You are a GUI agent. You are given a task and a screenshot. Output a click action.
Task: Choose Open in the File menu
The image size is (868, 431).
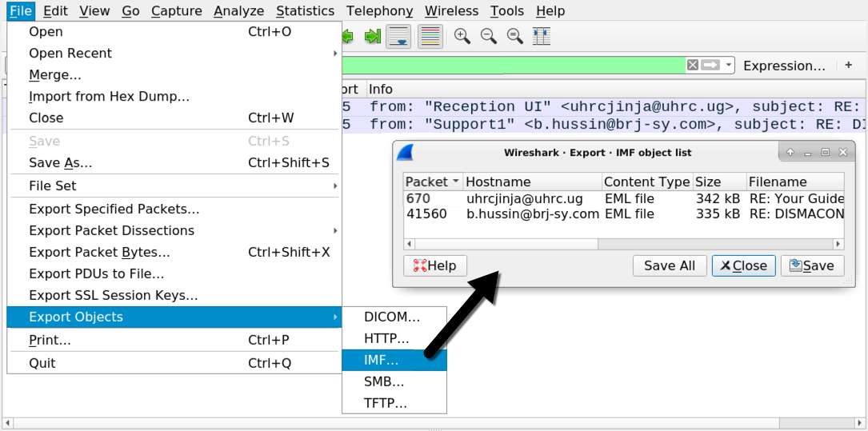tap(174, 31)
